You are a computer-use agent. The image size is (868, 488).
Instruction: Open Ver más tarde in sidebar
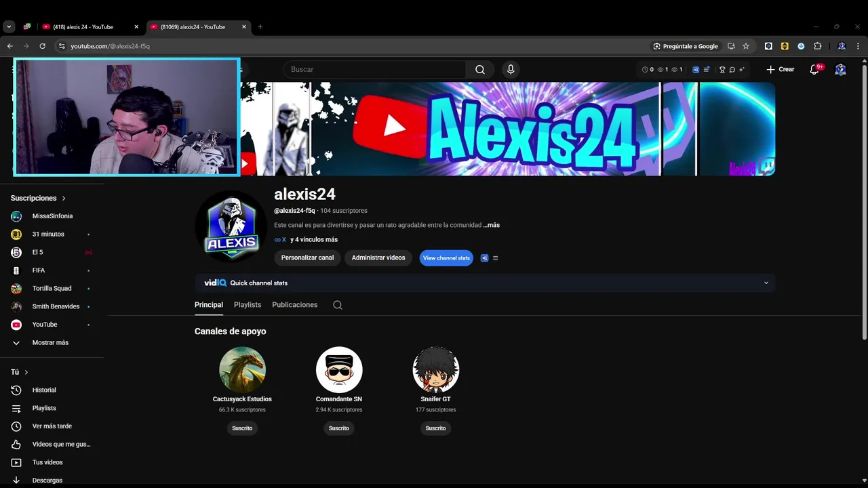(52, 426)
